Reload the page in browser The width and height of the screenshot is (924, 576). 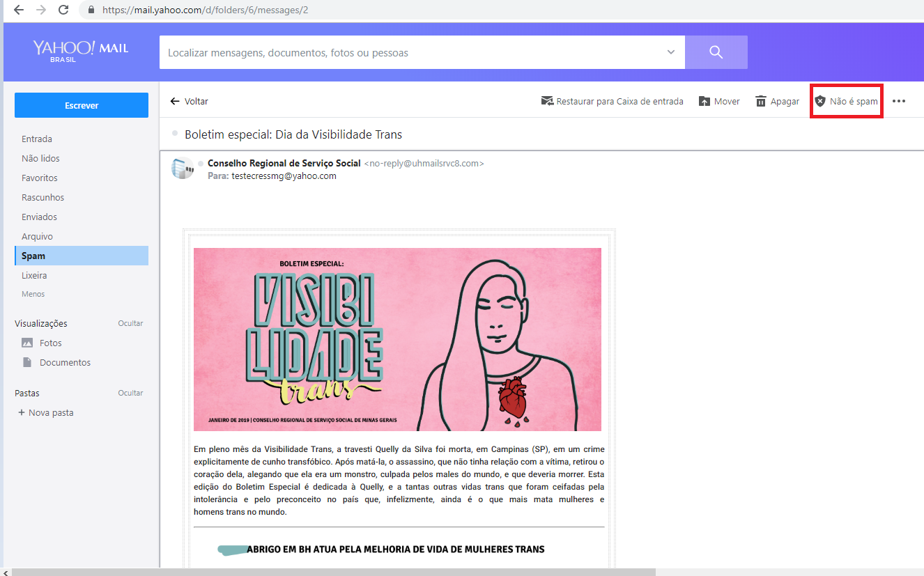63,10
